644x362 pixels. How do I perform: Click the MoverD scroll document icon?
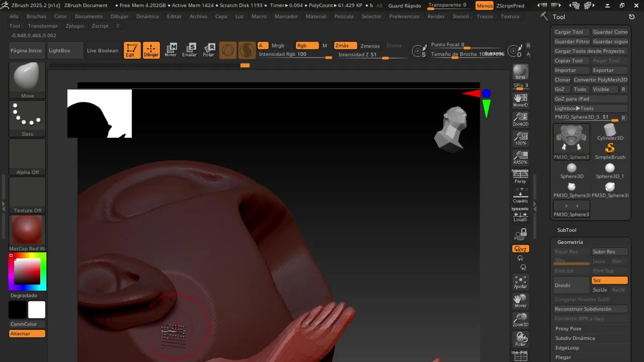[x=521, y=100]
